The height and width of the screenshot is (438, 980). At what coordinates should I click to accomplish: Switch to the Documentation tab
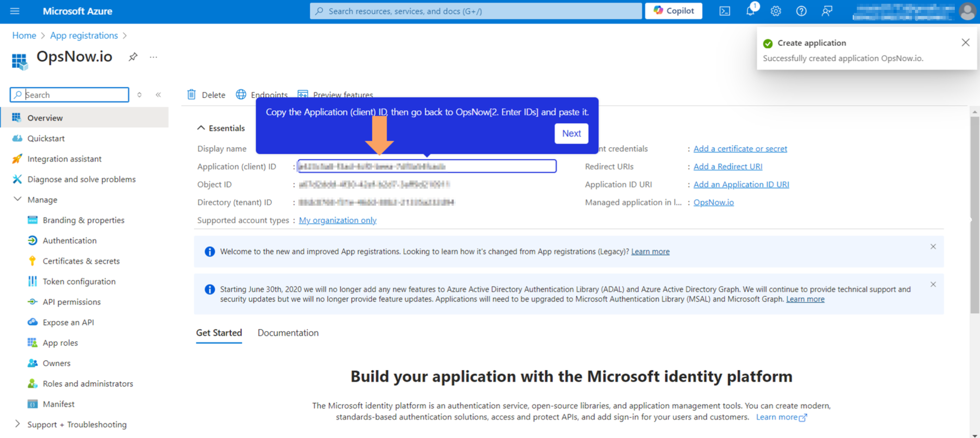tap(288, 332)
